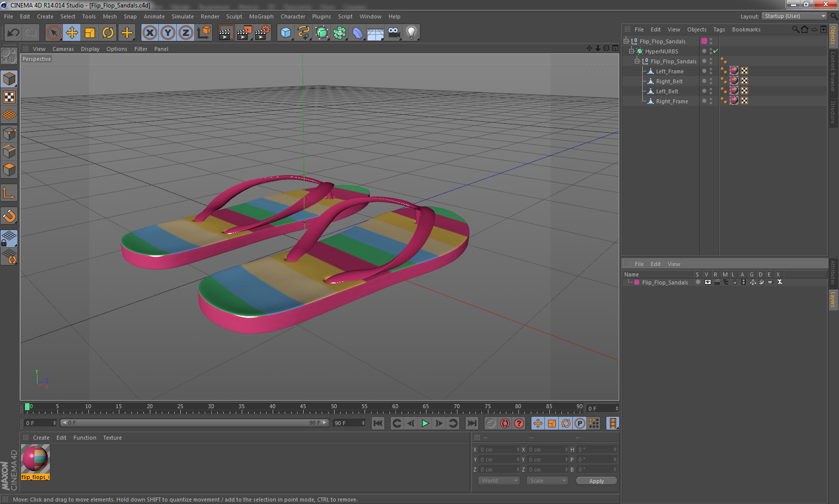Click the Undo arrow icon

13,33
